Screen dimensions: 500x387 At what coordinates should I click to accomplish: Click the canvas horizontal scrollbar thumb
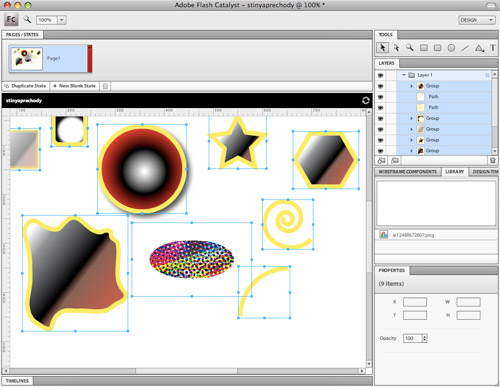pyautogui.click(x=186, y=371)
